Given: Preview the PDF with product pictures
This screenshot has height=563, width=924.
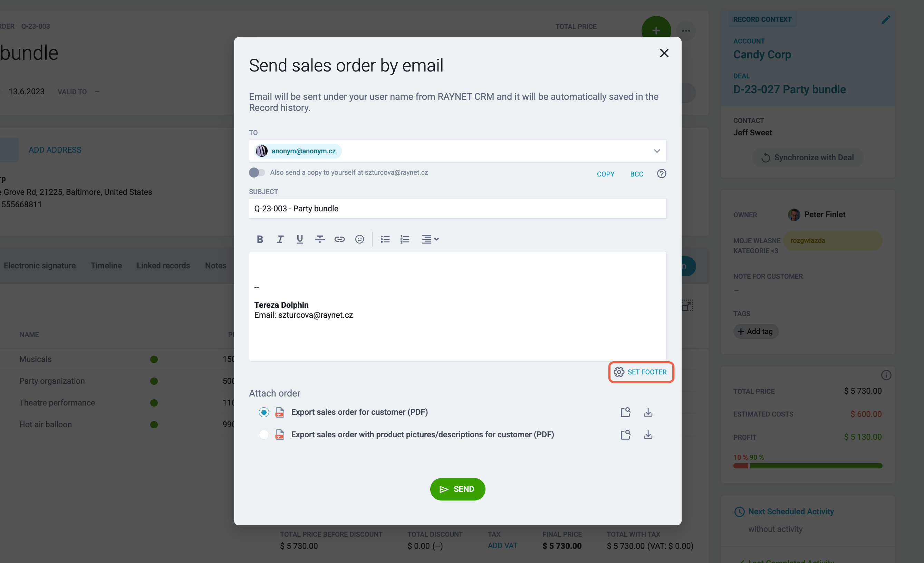Looking at the screenshot, I should [625, 435].
